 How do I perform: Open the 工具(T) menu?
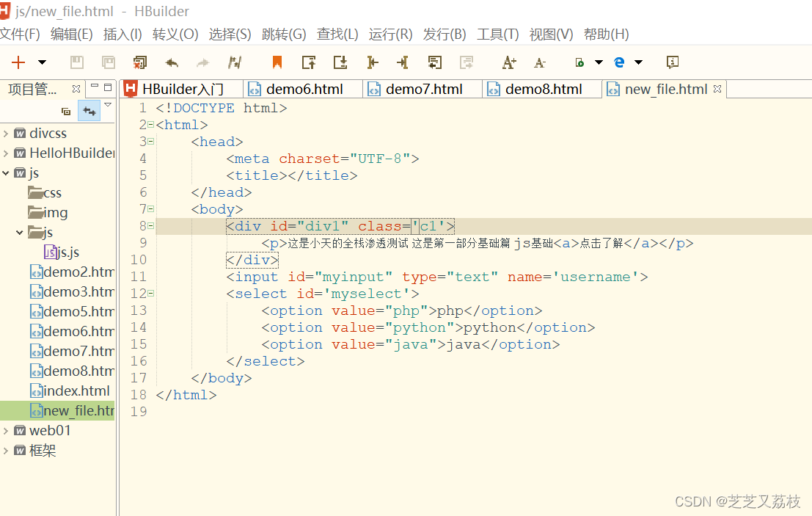497,34
